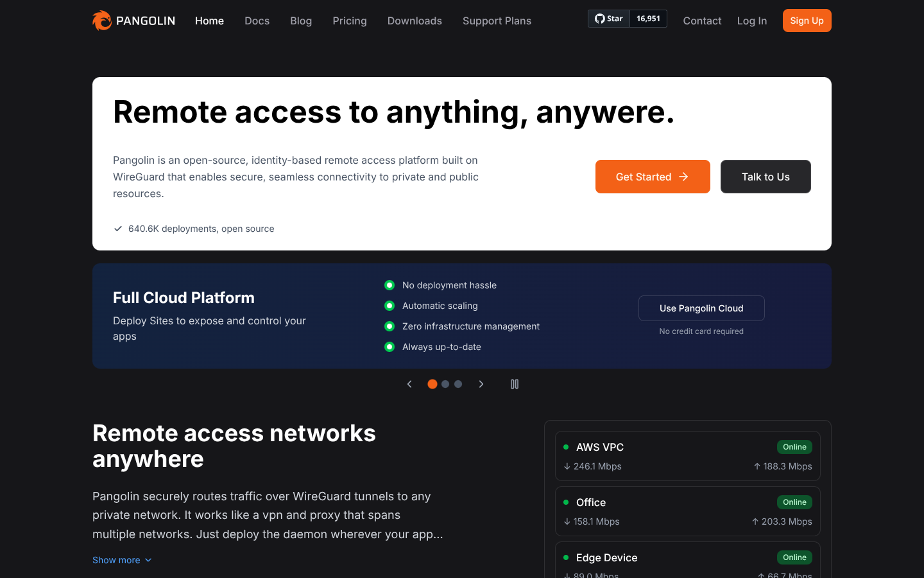924x578 pixels.
Task: Select the second carousel dot
Action: click(445, 384)
